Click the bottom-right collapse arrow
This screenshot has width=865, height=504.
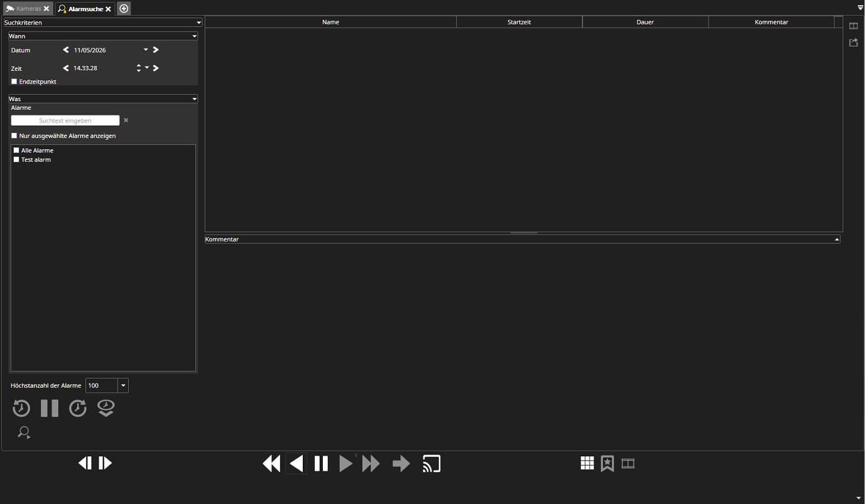pos(859,498)
